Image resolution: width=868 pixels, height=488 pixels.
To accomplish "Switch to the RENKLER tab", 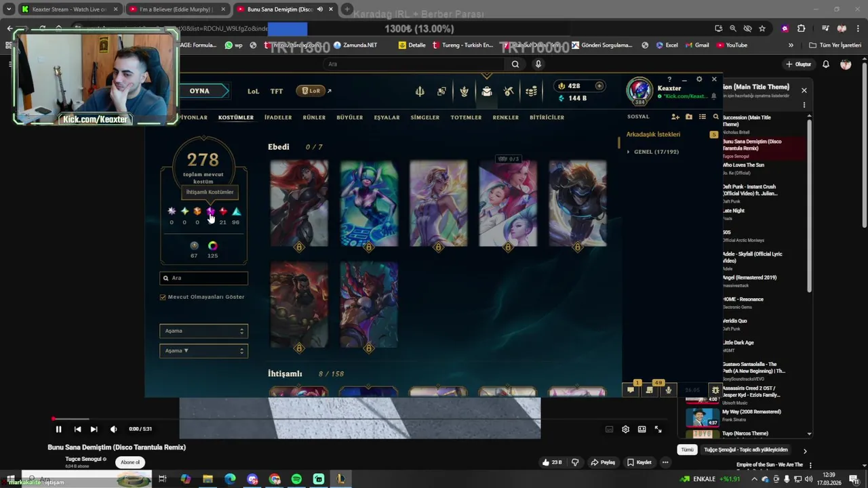I will tap(506, 117).
